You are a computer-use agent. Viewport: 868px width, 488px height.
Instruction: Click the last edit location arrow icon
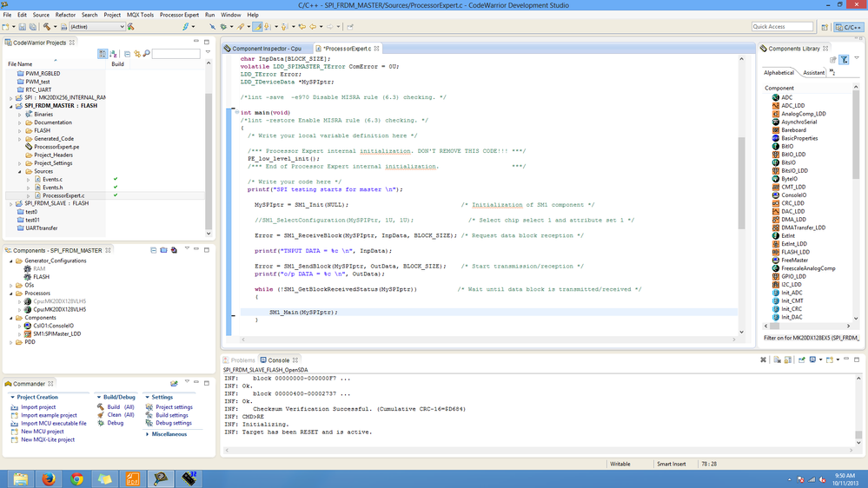[x=301, y=27]
